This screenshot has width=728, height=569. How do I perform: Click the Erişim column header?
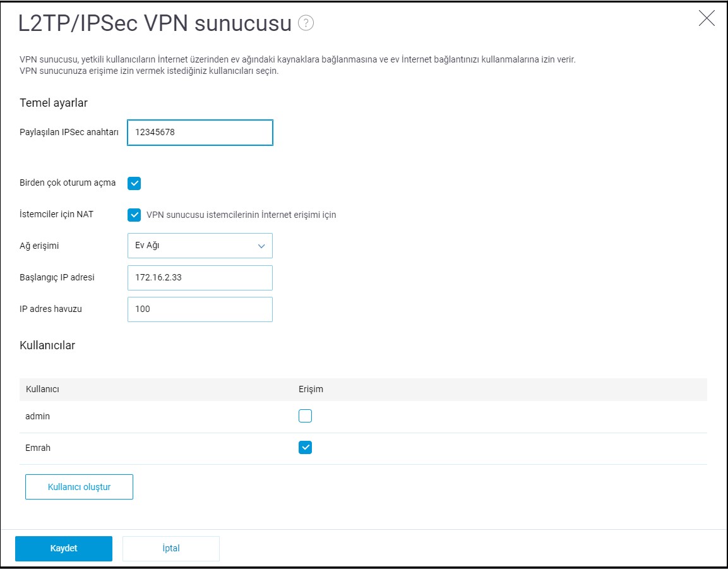click(x=311, y=389)
